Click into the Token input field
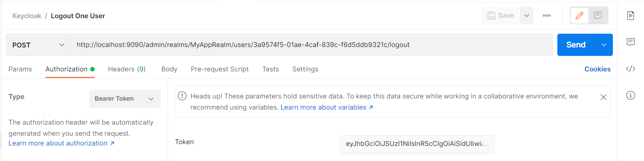Screen dimensions: 644x161 point(416,144)
